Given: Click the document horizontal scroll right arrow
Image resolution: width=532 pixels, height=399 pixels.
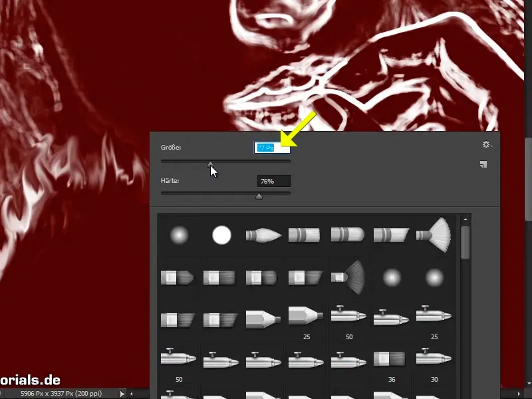Looking at the screenshot, I should click(519, 394).
